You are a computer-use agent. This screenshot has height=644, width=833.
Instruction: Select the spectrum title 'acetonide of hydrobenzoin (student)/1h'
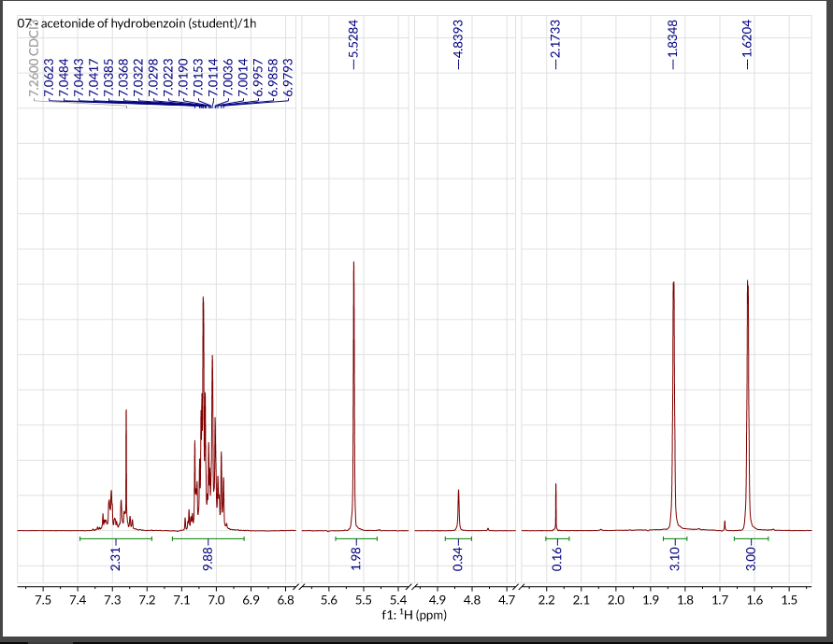tap(149, 23)
